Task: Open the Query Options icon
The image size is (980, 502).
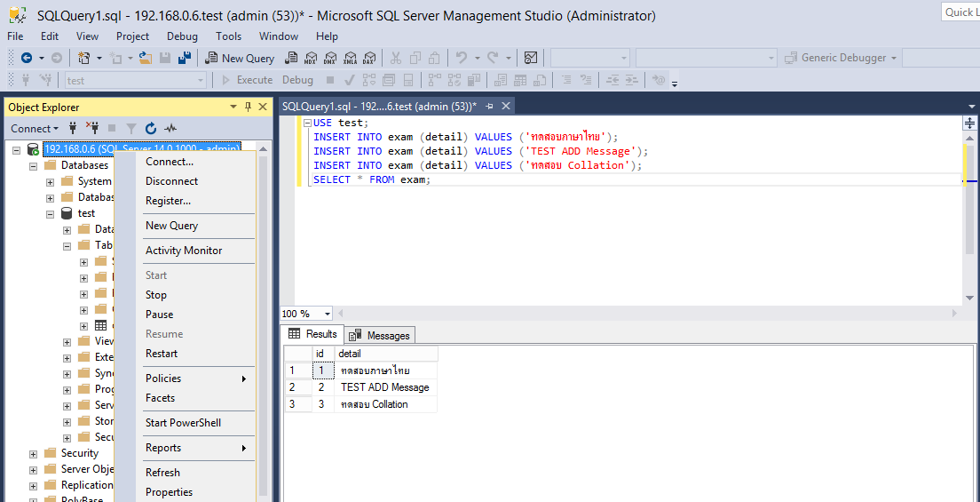Action: tap(389, 80)
